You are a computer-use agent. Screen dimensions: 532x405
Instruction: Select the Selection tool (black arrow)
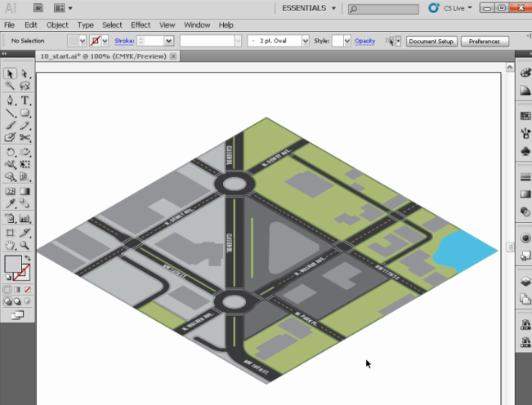coord(10,73)
